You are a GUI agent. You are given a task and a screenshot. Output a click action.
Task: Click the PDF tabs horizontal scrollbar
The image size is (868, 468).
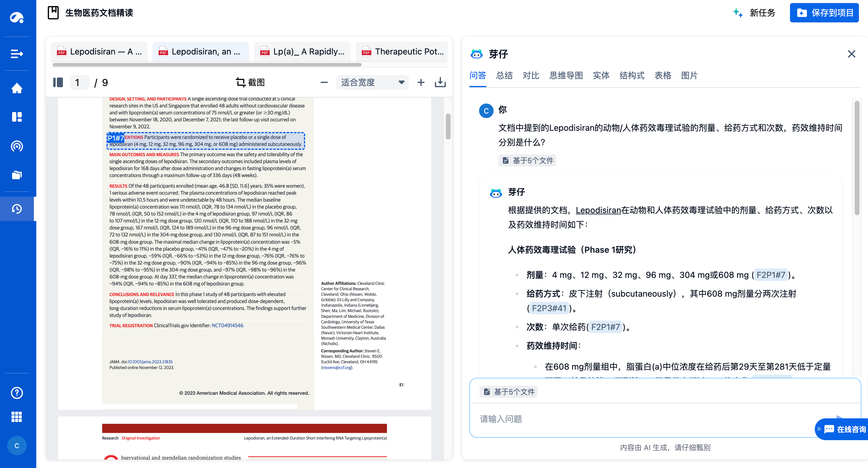(207, 65)
